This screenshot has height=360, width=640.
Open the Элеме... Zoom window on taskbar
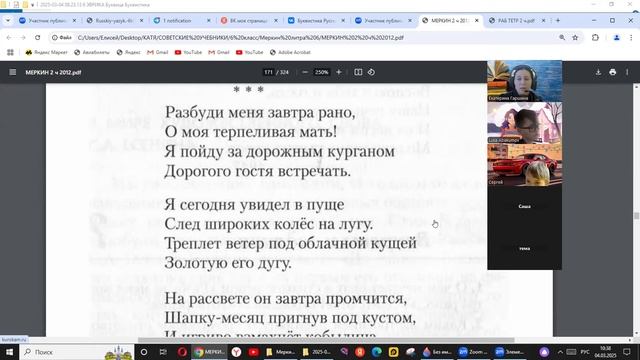[509, 352]
